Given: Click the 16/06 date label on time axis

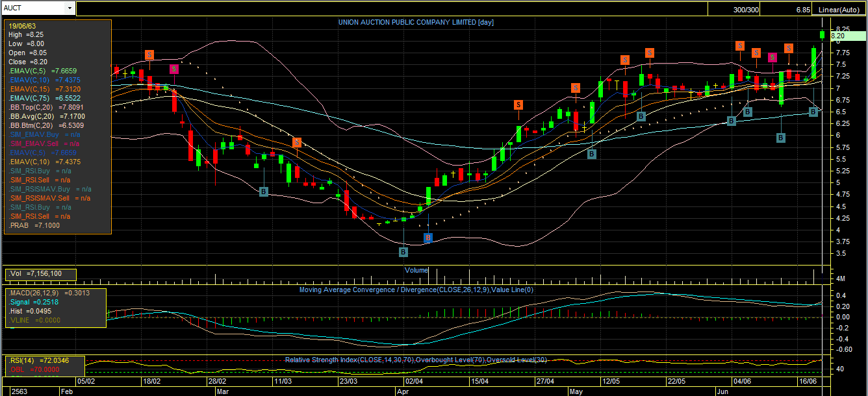Looking at the screenshot, I should [808, 382].
